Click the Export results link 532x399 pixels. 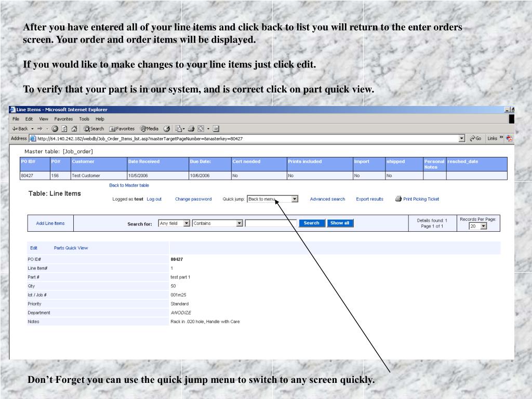pos(369,199)
